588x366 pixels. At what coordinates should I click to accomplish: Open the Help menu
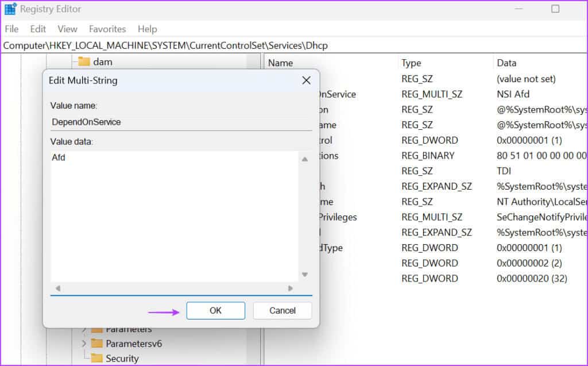point(148,29)
